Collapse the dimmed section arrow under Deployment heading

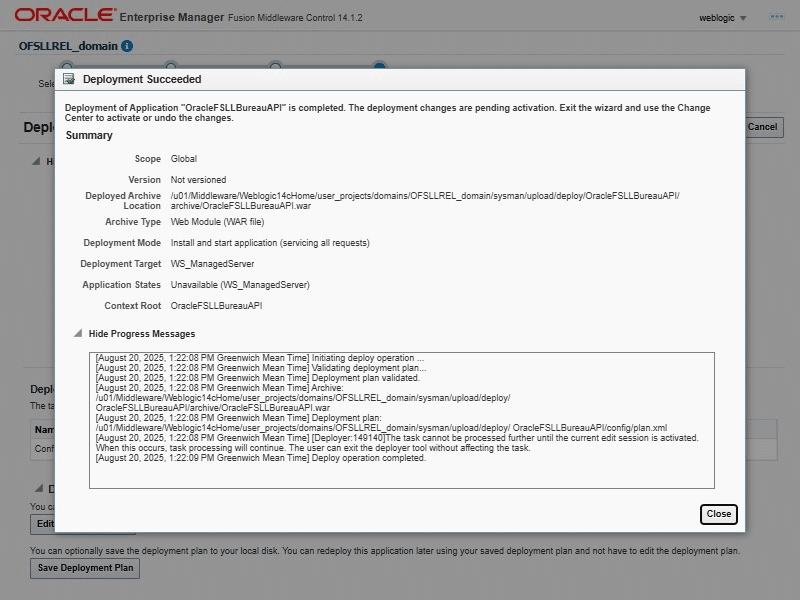coord(36,161)
